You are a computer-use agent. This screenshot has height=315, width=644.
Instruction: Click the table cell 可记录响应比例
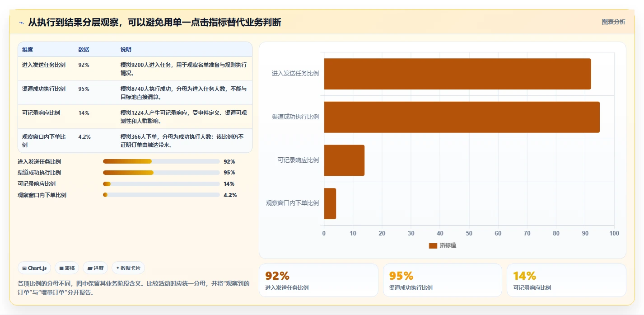[x=41, y=113]
